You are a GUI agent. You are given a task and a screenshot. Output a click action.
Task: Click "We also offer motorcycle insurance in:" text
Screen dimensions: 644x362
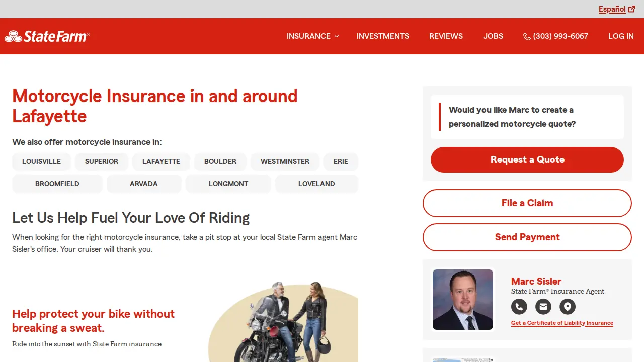(87, 142)
